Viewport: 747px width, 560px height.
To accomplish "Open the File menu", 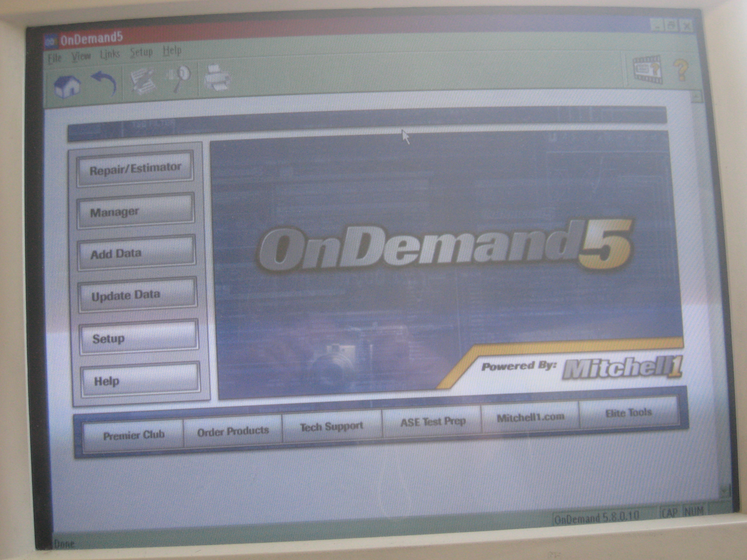I will [x=55, y=58].
